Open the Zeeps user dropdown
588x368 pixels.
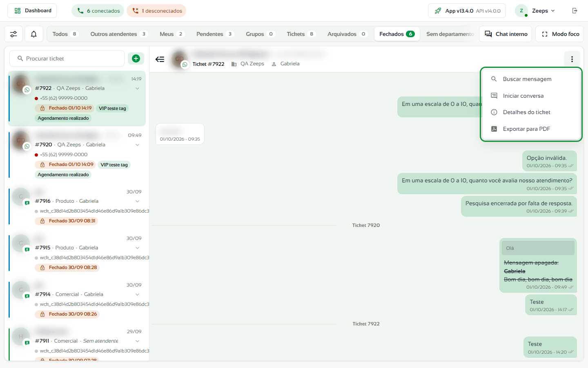coord(535,11)
